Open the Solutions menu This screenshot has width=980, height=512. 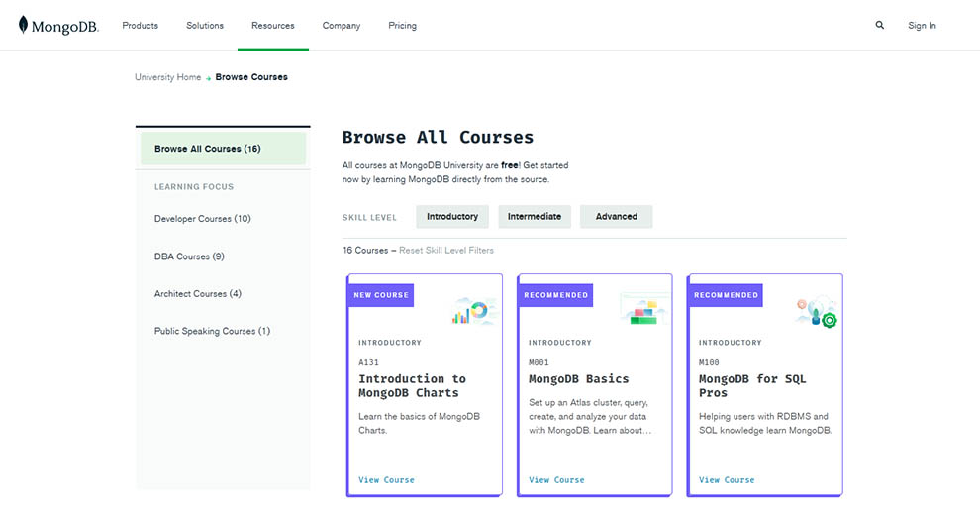point(205,26)
